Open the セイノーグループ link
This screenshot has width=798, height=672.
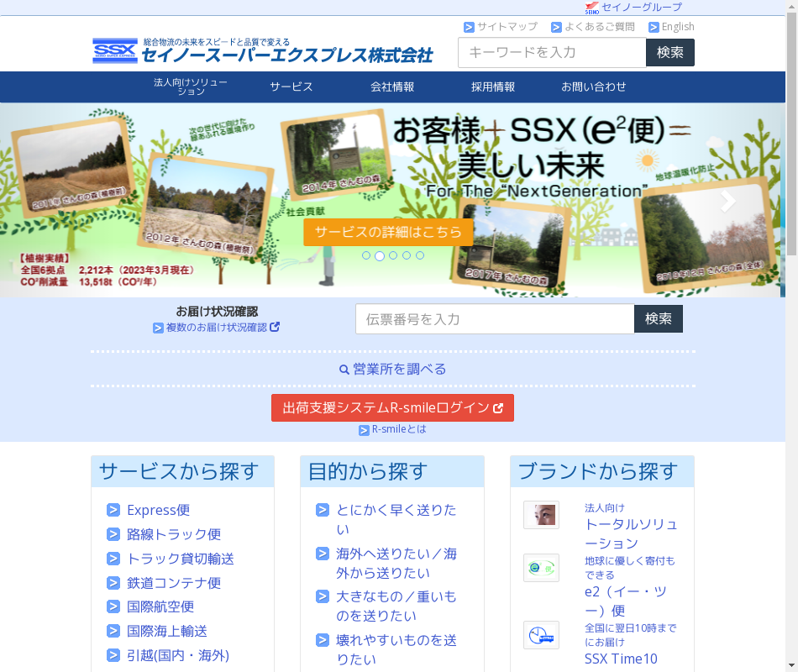(642, 7)
